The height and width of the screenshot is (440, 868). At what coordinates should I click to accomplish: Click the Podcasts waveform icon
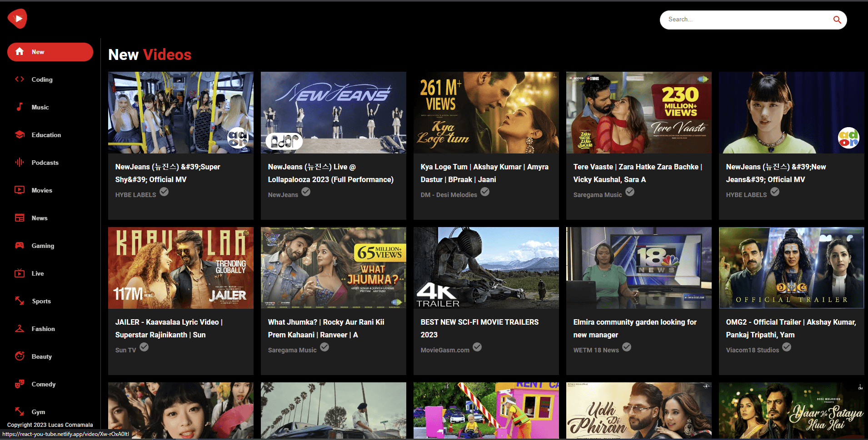(20, 163)
